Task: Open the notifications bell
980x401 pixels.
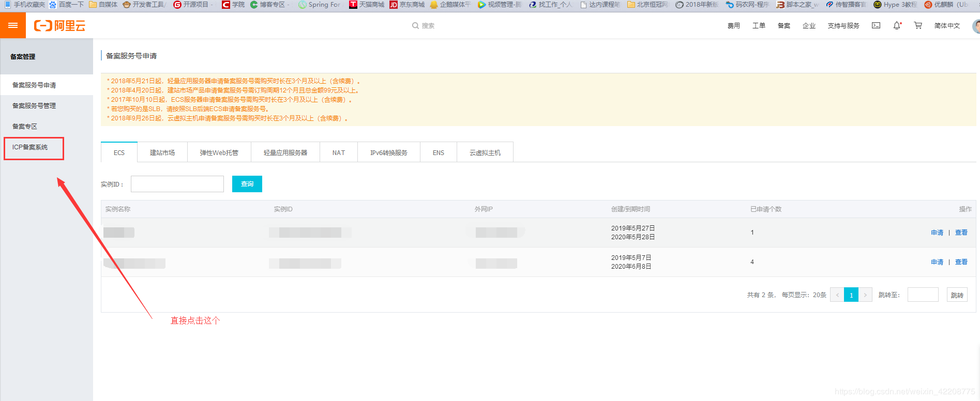Action: [897, 25]
